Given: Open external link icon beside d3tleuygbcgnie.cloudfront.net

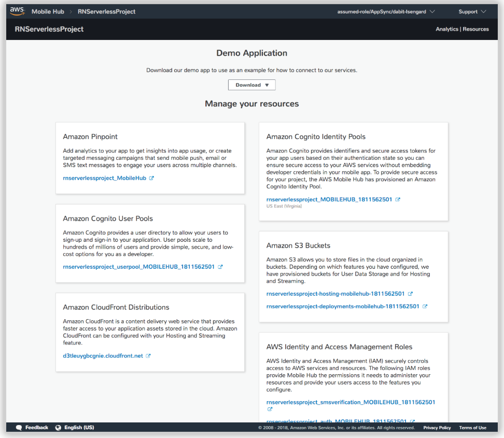Looking at the screenshot, I should 148,356.
